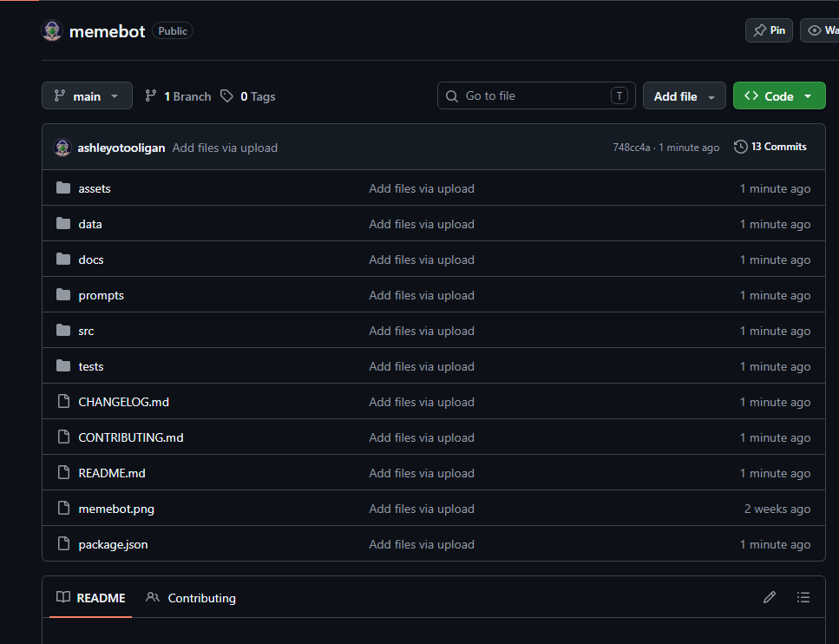Image resolution: width=839 pixels, height=644 pixels.
Task: Click the memebot repository name
Action: 107,31
